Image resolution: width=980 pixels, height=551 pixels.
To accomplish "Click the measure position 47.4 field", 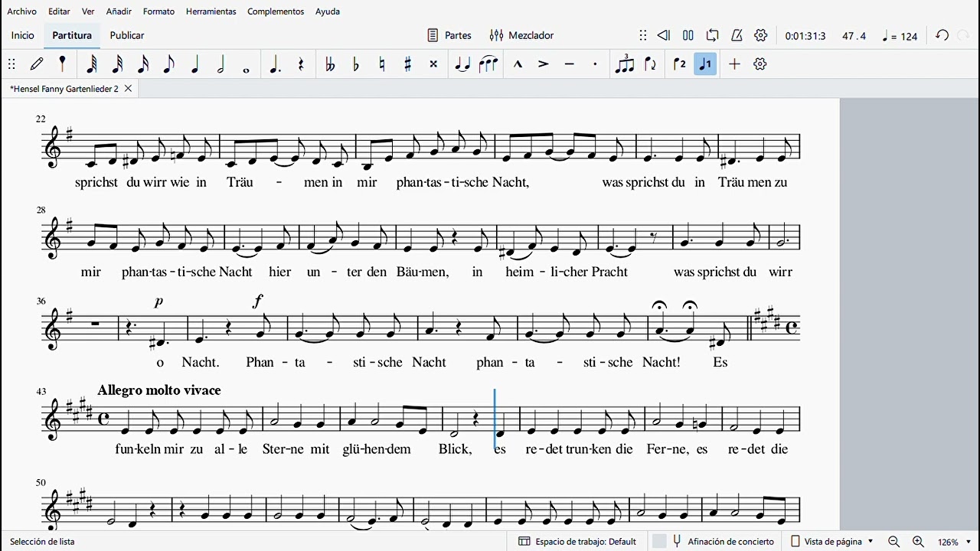I will tap(854, 36).
